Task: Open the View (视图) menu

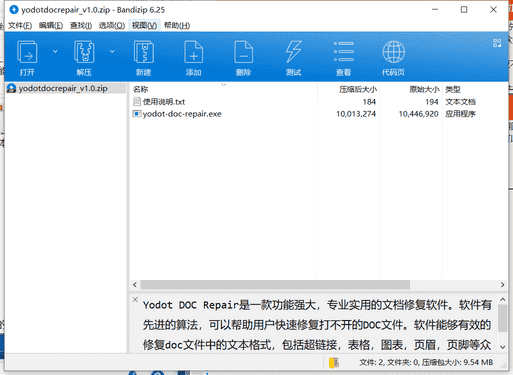Action: [144, 25]
